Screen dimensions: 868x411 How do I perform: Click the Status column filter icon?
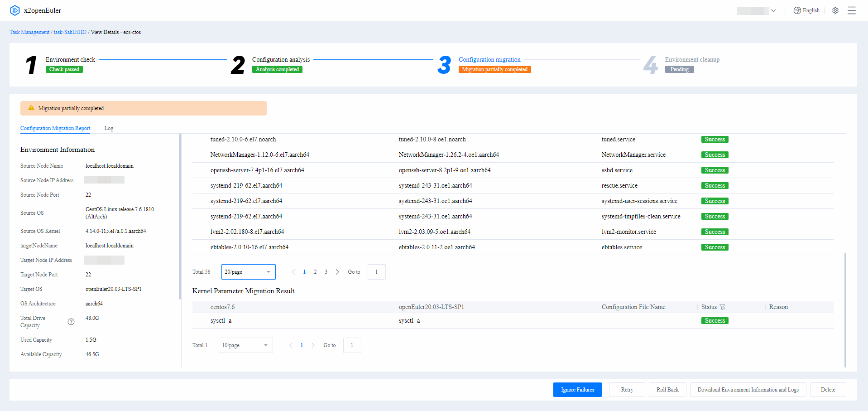[722, 307]
